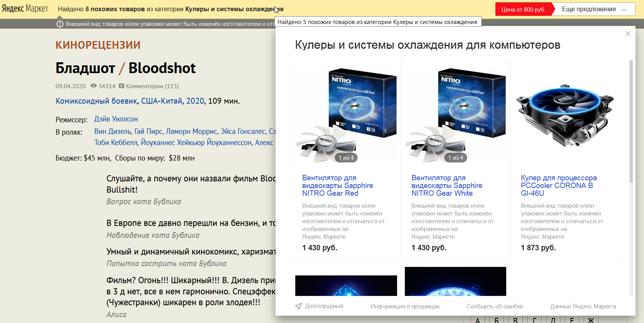The width and height of the screenshot is (644, 323).
Task: Click the scrollbar in the products popup
Action: pyautogui.click(x=631, y=121)
